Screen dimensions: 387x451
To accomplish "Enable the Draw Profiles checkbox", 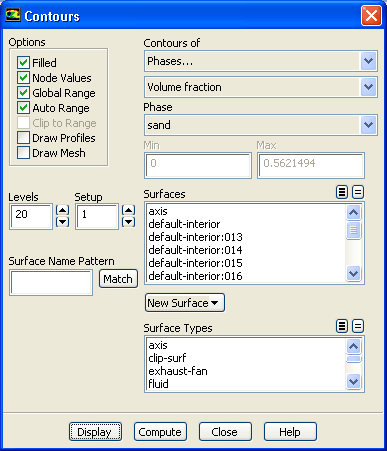I will pyautogui.click(x=23, y=138).
